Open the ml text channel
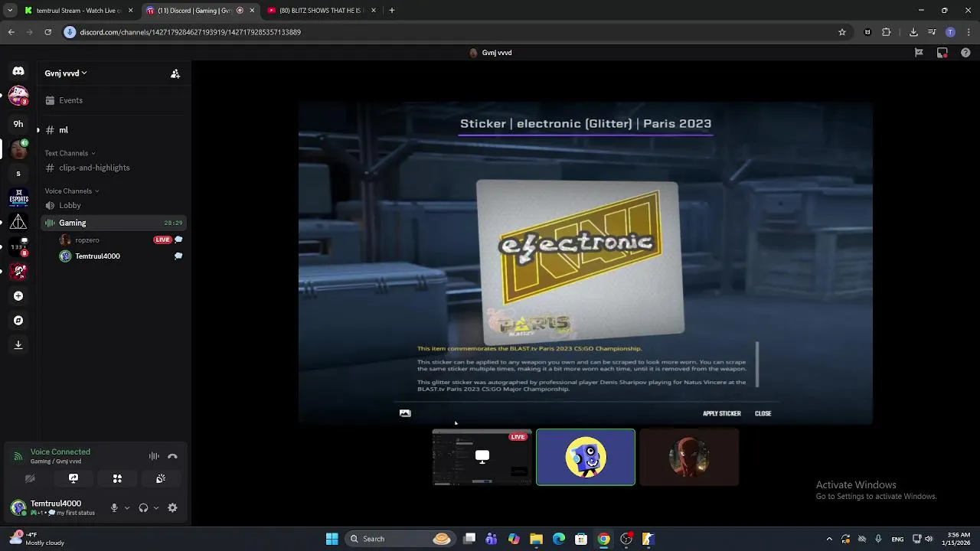 coord(115,130)
